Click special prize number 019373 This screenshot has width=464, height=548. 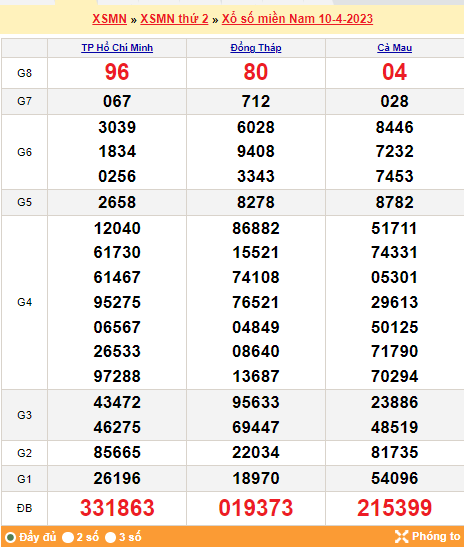[x=256, y=508]
